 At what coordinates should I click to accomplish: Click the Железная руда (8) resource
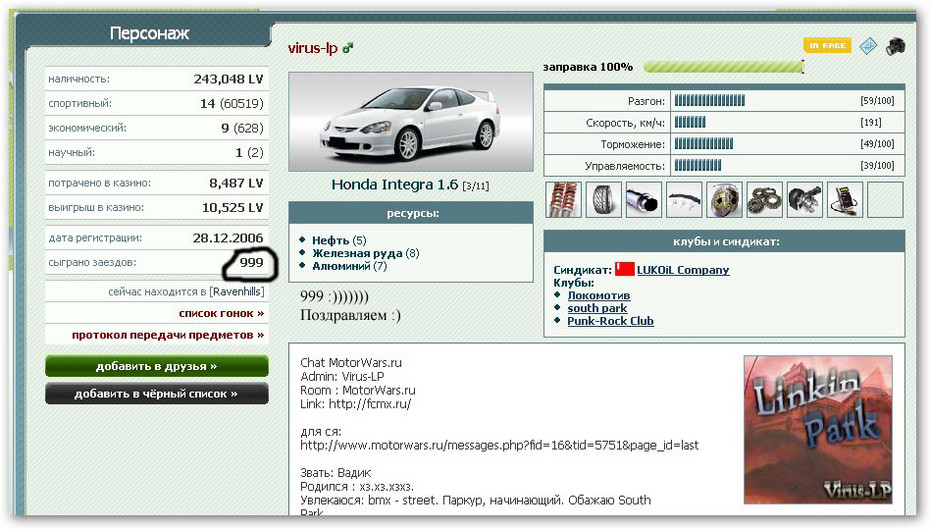[365, 253]
